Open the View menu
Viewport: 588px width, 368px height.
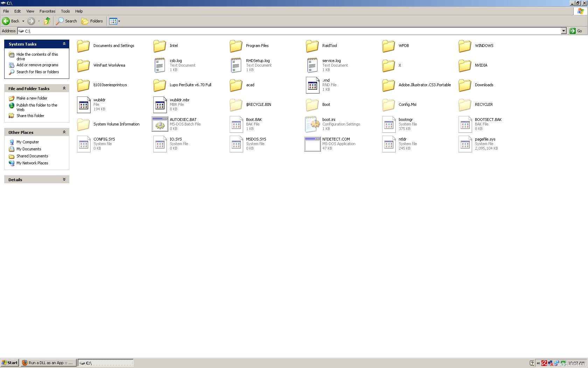coord(30,11)
